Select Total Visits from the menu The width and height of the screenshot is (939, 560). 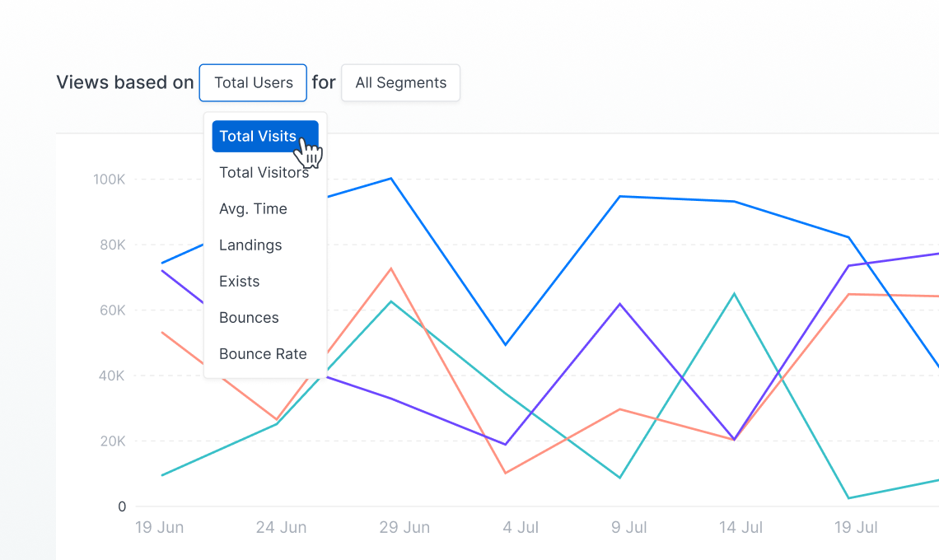(265, 136)
